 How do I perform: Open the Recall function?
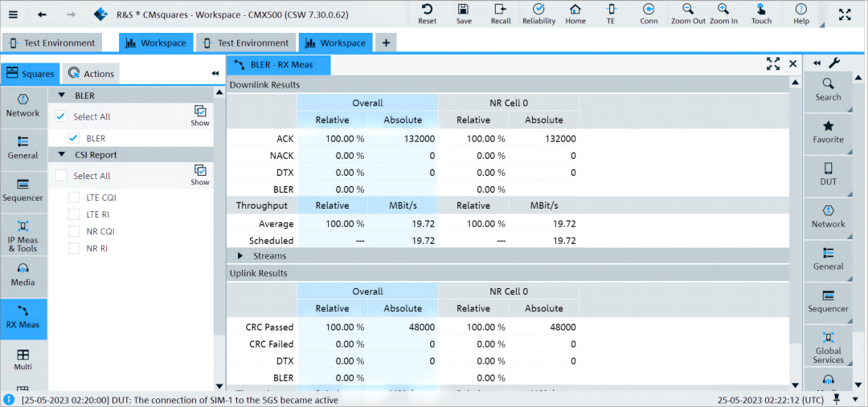501,13
